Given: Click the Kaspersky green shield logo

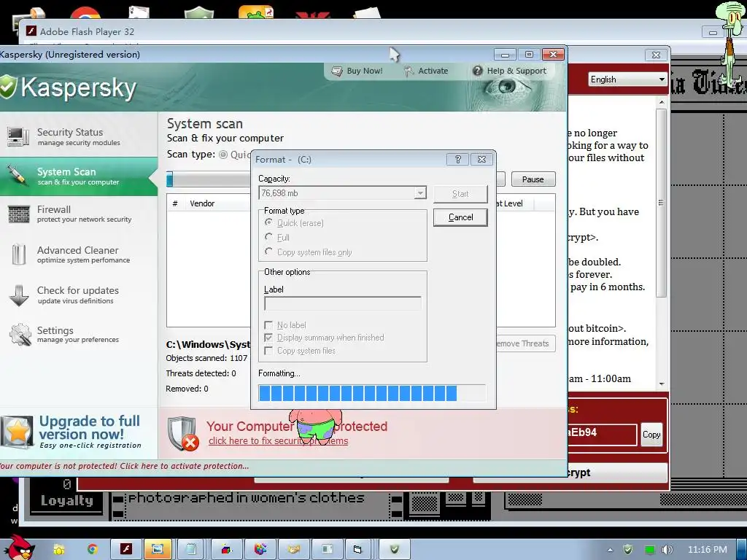Looking at the screenshot, I should click(x=7, y=87).
